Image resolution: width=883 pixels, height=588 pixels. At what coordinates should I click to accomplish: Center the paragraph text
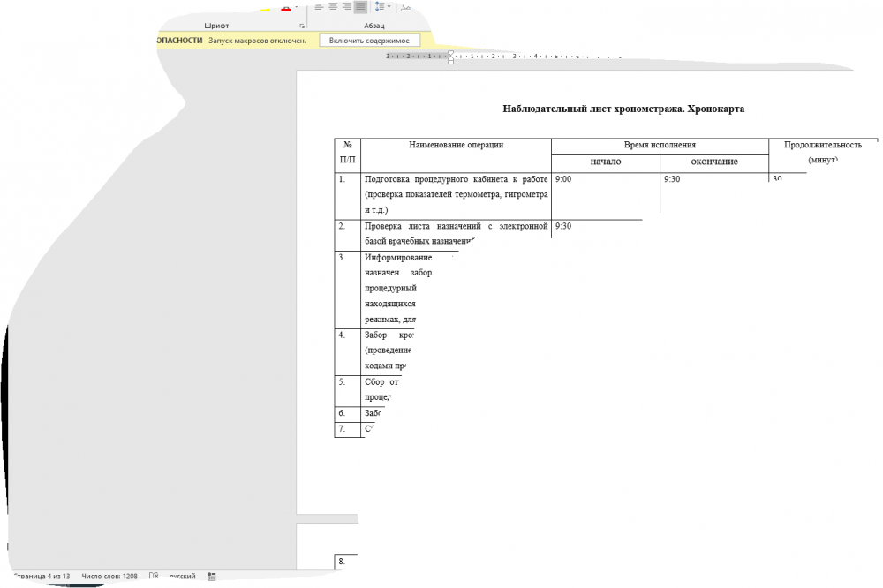click(x=333, y=7)
